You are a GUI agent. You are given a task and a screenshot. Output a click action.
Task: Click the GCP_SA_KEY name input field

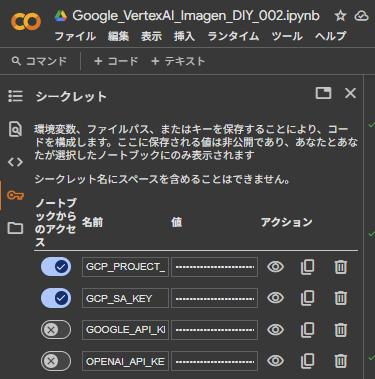(125, 298)
